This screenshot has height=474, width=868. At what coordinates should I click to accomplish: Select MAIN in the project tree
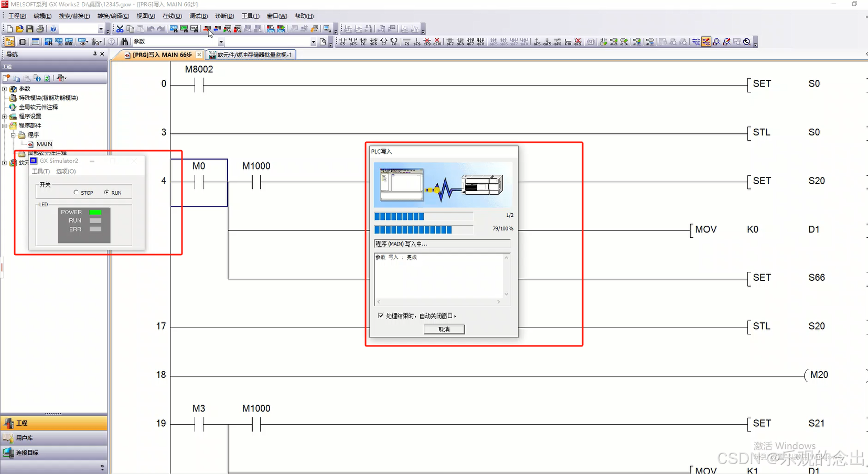[x=44, y=144]
